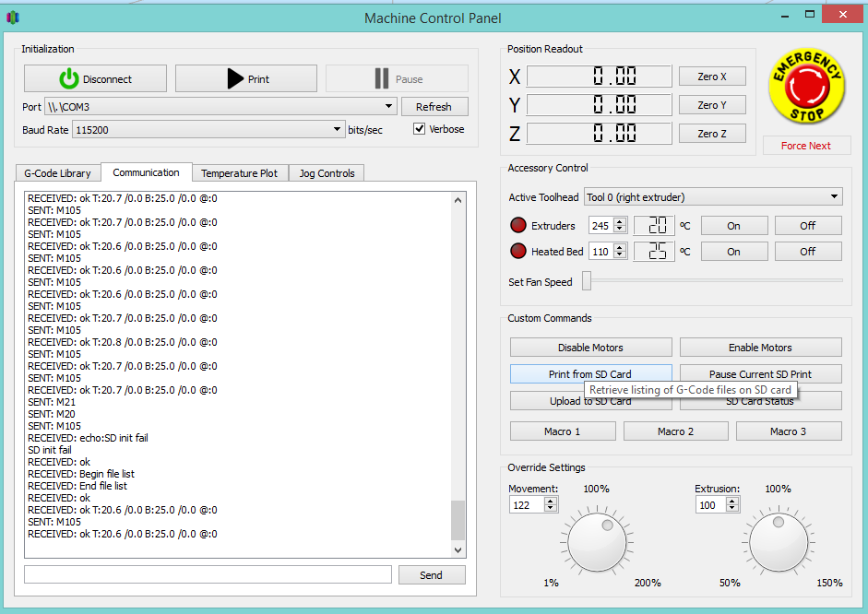The image size is (868, 614).
Task: Open the Active Toolhead dropdown
Action: 834,196
